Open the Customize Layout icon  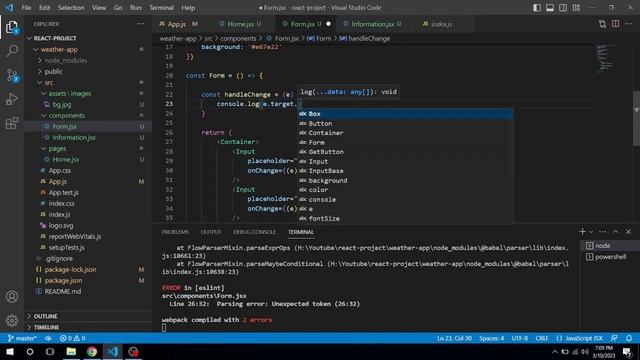click(x=576, y=8)
